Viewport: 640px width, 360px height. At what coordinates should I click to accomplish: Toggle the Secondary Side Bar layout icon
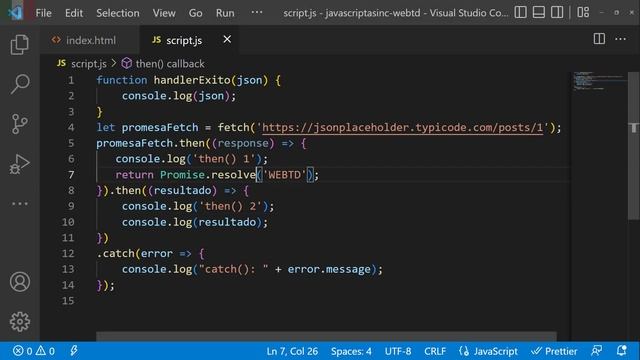click(557, 13)
